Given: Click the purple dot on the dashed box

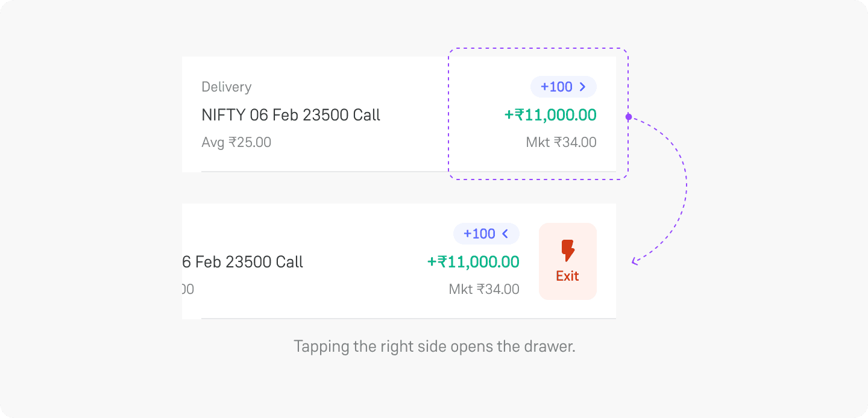Looking at the screenshot, I should coord(628,117).
